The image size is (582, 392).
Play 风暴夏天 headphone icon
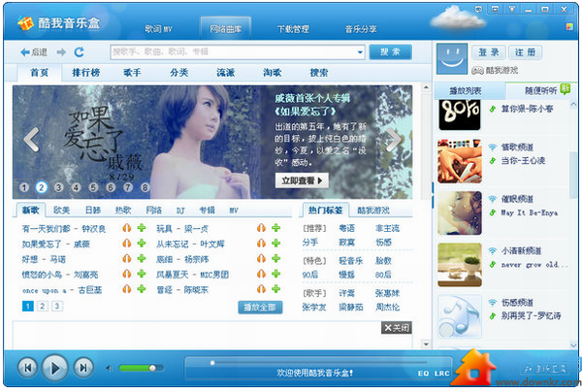[261, 274]
